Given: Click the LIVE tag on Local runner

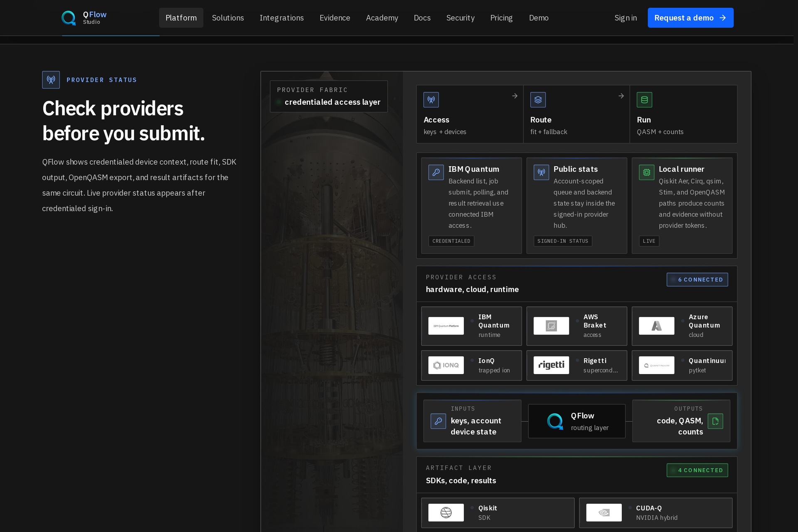Looking at the screenshot, I should coord(649,241).
